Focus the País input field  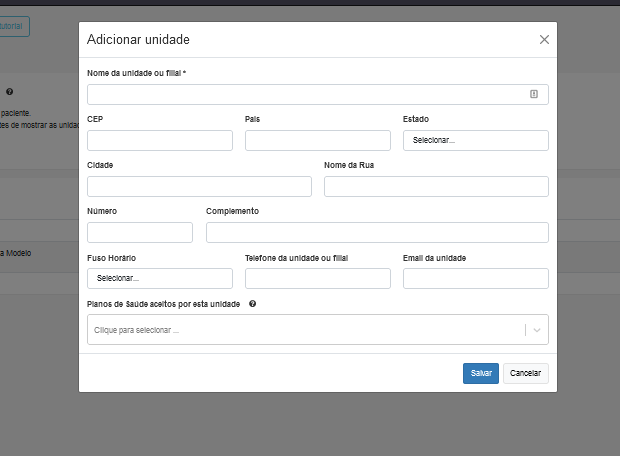[318, 140]
